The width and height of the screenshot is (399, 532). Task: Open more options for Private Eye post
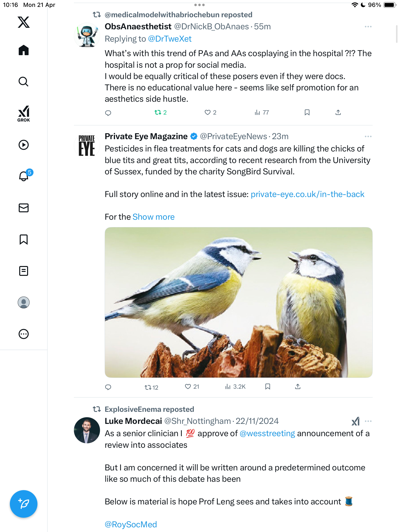pyautogui.click(x=368, y=136)
